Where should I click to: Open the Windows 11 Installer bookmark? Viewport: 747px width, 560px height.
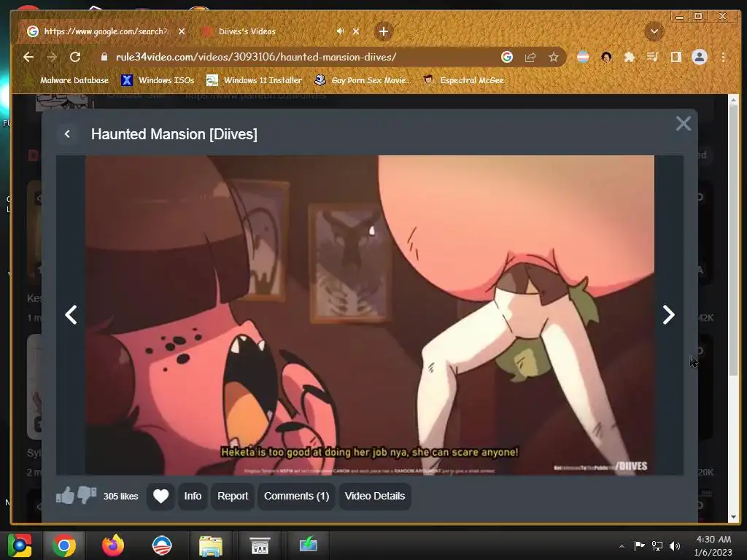tap(255, 80)
